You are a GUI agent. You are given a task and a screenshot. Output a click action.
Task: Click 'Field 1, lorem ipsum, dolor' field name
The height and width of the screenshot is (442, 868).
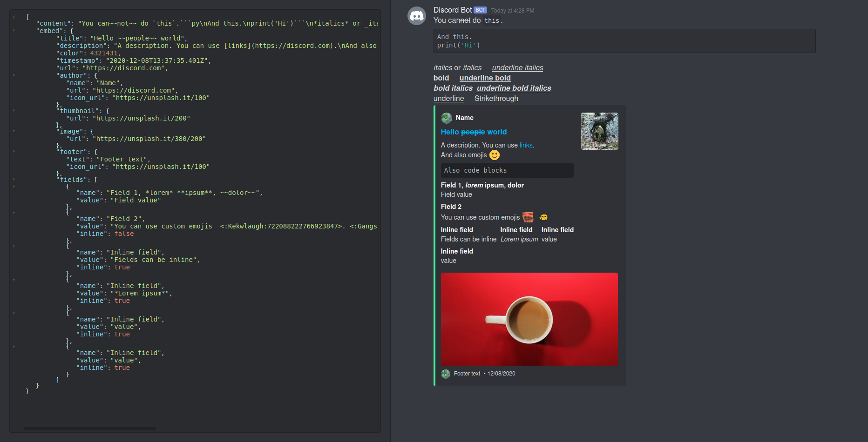coord(482,185)
